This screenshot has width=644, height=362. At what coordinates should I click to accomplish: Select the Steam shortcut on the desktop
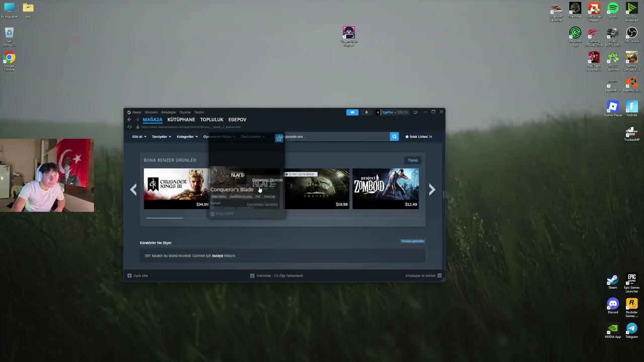tap(612, 282)
